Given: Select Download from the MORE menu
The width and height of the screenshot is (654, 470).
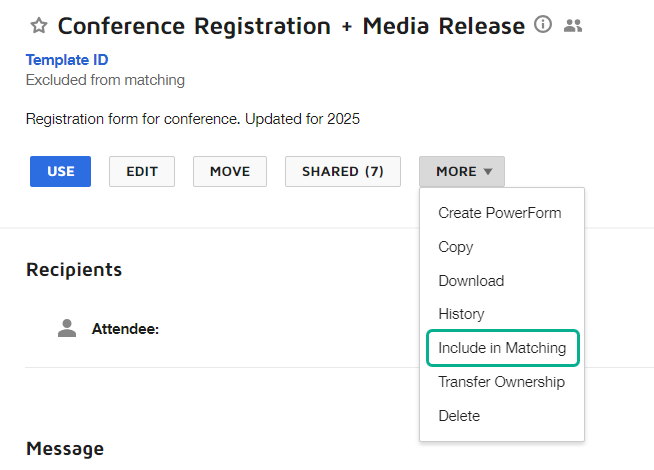Looking at the screenshot, I should [471, 281].
